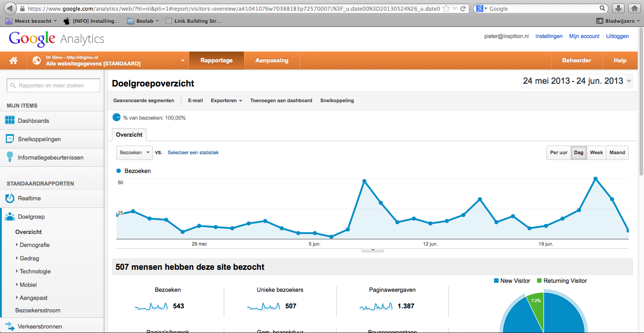Click the Bezoeken sparkline thumbnail
644x333 pixels.
tap(152, 307)
